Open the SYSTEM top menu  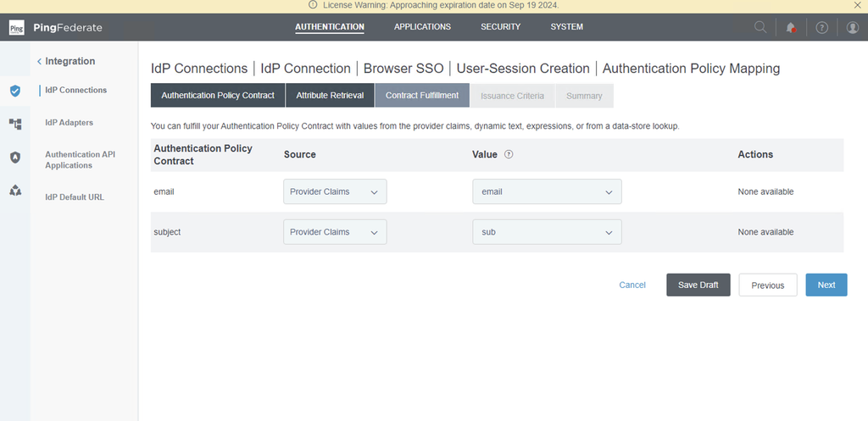point(566,26)
